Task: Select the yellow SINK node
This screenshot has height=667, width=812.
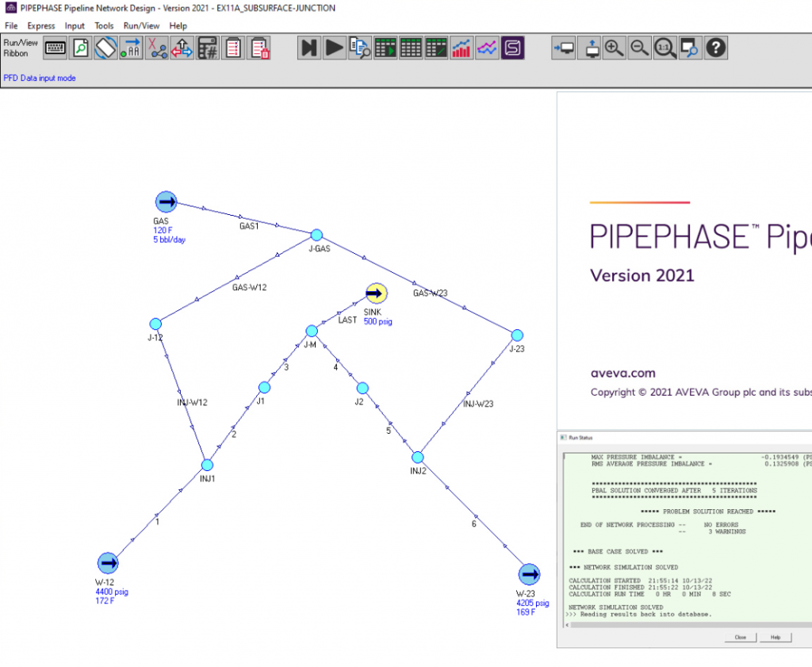Action: (x=377, y=293)
